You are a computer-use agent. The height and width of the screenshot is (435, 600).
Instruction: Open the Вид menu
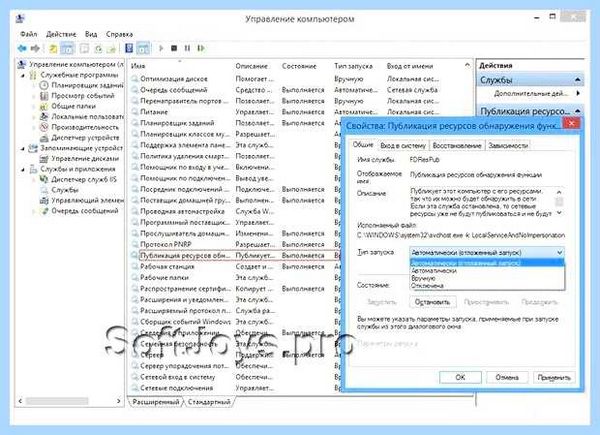point(91,34)
